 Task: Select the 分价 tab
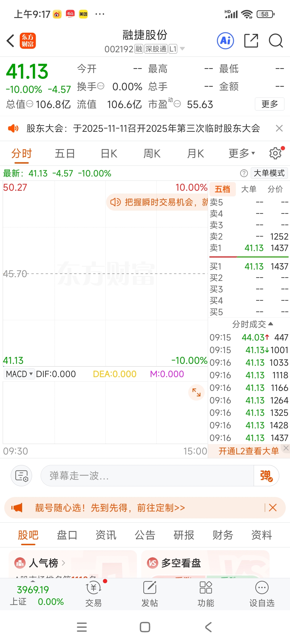click(x=275, y=189)
